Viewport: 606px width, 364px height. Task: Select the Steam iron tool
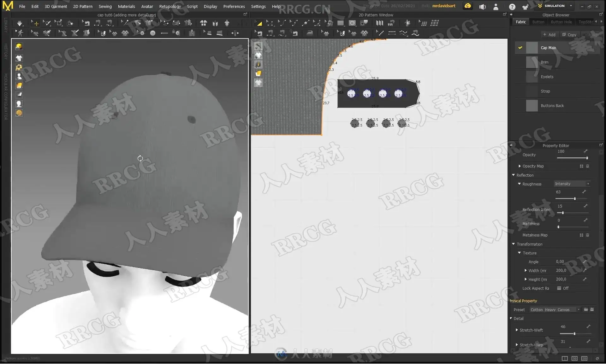pyautogui.click(x=310, y=33)
